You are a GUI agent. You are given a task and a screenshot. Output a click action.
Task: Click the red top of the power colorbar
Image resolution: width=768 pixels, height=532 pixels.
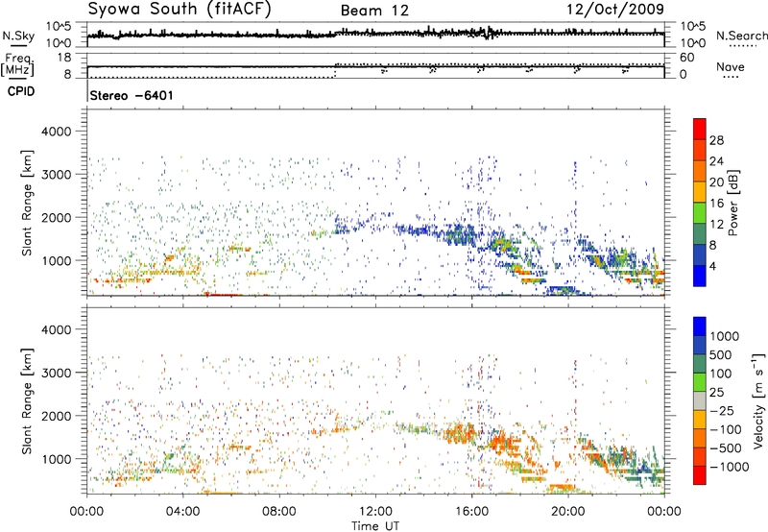point(700,129)
